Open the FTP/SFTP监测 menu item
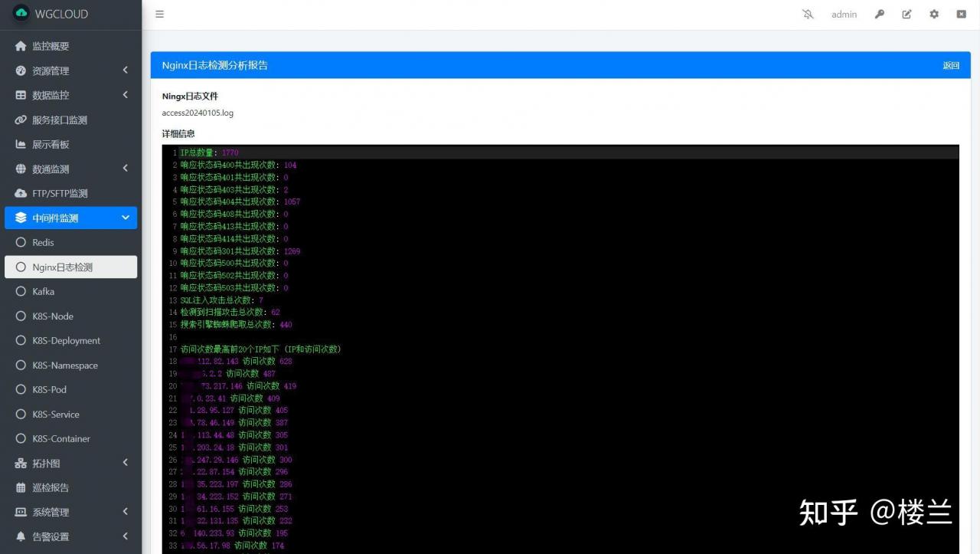Image resolution: width=980 pixels, height=554 pixels. tap(70, 193)
